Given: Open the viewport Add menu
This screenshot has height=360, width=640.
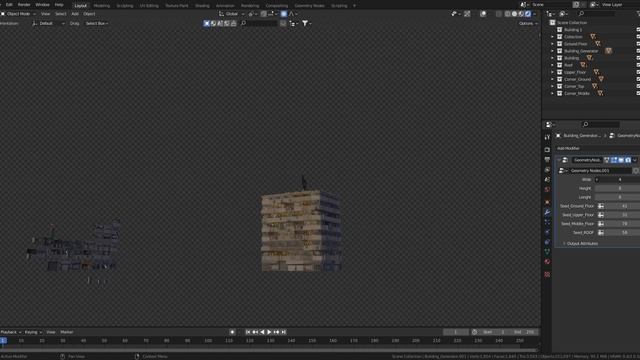Looking at the screenshot, I should (x=75, y=14).
